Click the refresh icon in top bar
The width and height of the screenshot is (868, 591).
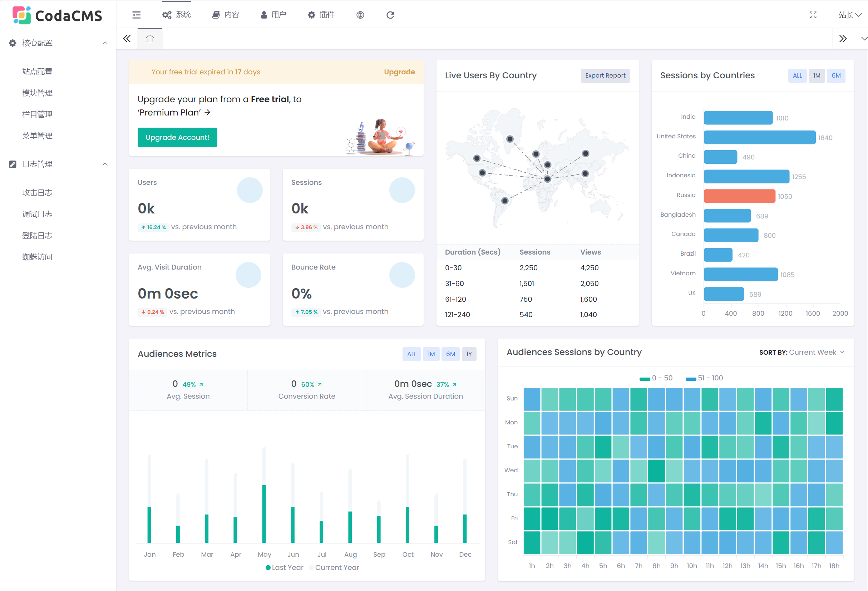pos(390,15)
